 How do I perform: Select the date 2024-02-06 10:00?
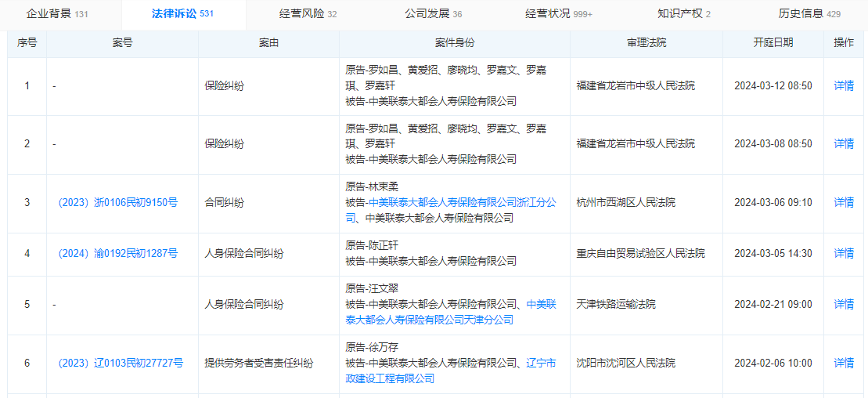pyautogui.click(x=773, y=363)
